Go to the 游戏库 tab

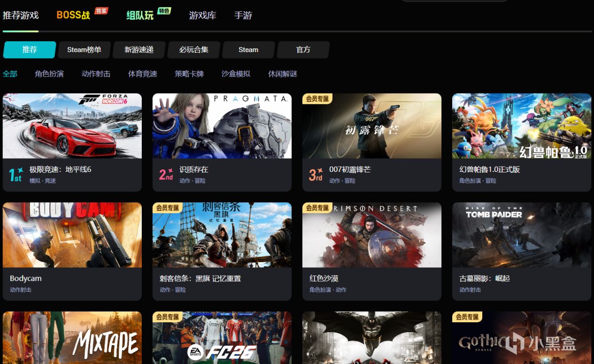click(203, 15)
